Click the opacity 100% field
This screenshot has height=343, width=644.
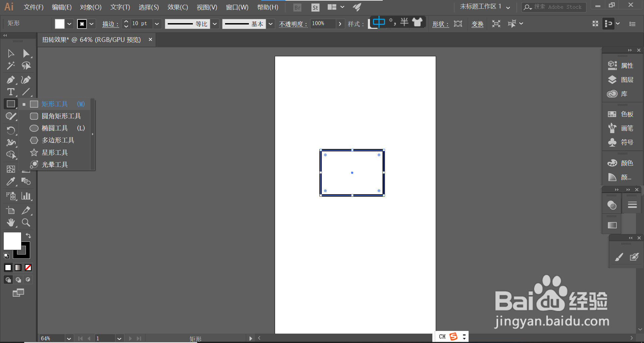323,23
